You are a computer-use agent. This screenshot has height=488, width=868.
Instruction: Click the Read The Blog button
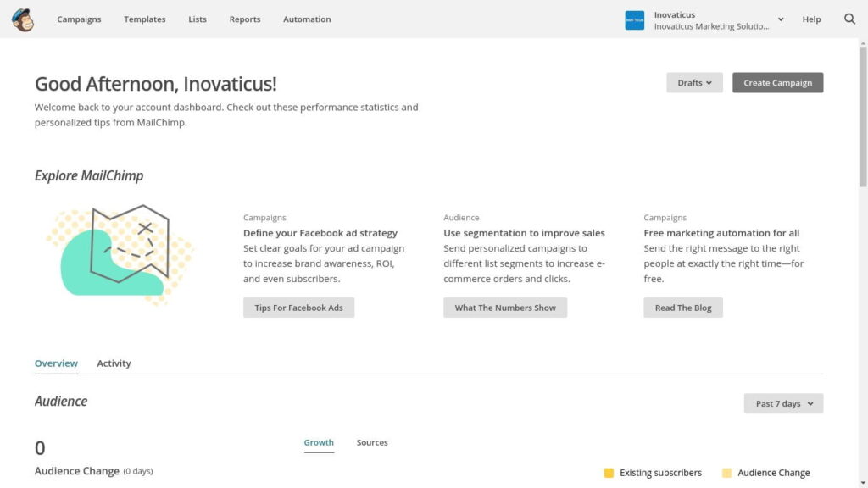tap(683, 308)
